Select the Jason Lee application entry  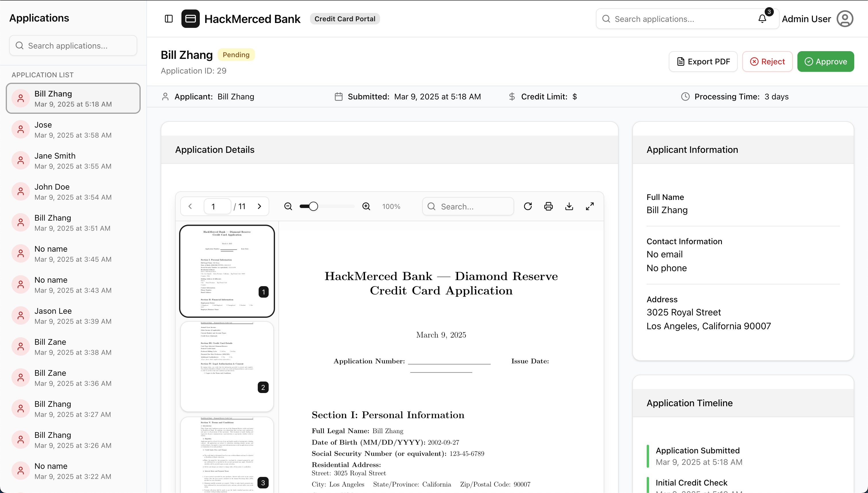tap(73, 316)
